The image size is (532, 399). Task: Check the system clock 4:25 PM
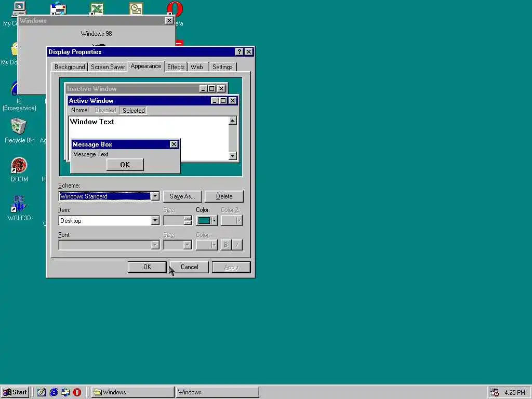(x=515, y=393)
